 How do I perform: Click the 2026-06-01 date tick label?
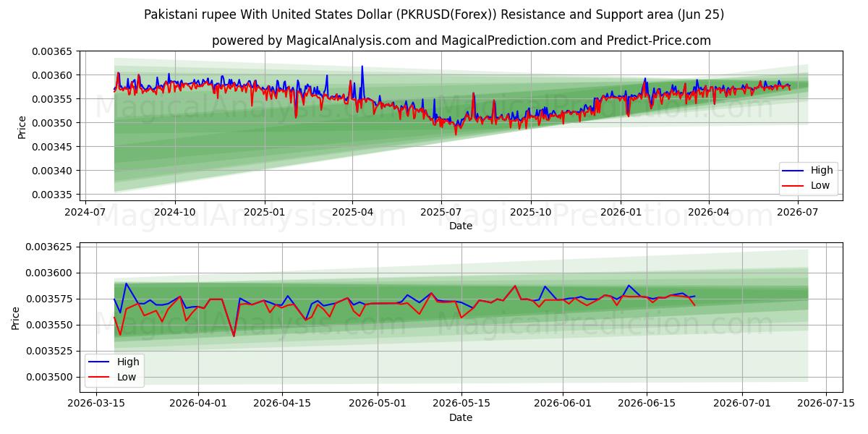coord(563,404)
